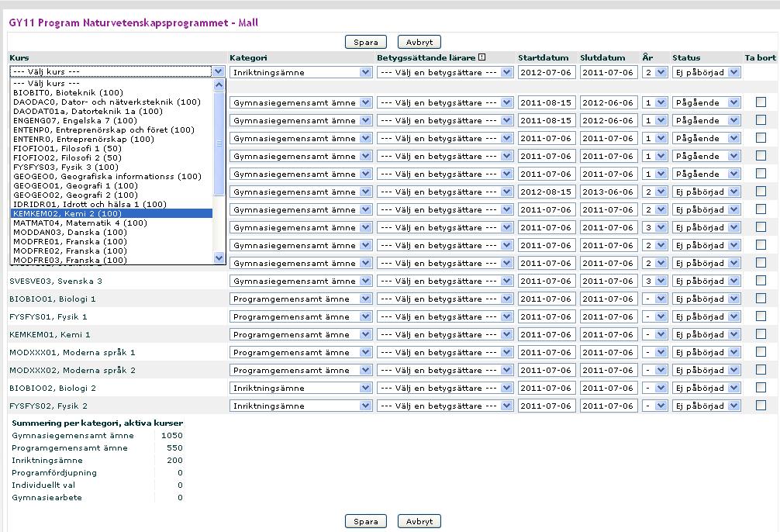780x532 pixels.
Task: Select the Ta bort checkbox for Moderna språk 1
Action: 761,352
